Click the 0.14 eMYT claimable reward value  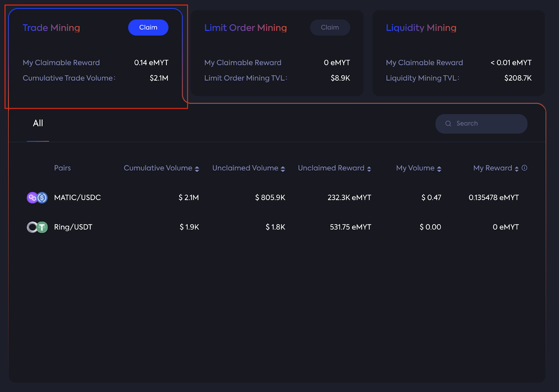151,63
